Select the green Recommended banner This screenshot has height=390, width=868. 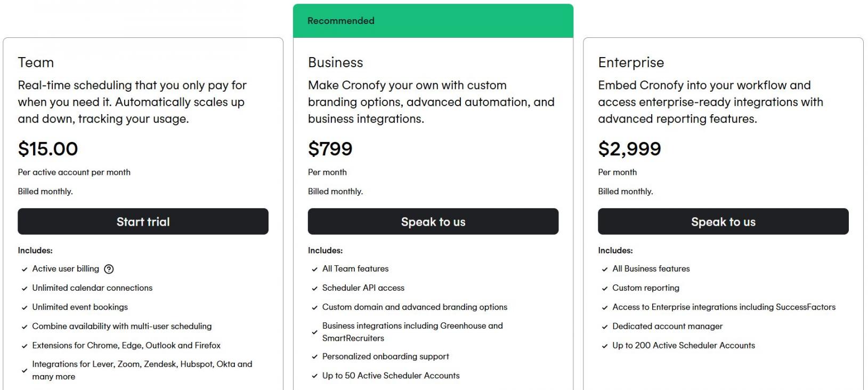pyautogui.click(x=433, y=21)
